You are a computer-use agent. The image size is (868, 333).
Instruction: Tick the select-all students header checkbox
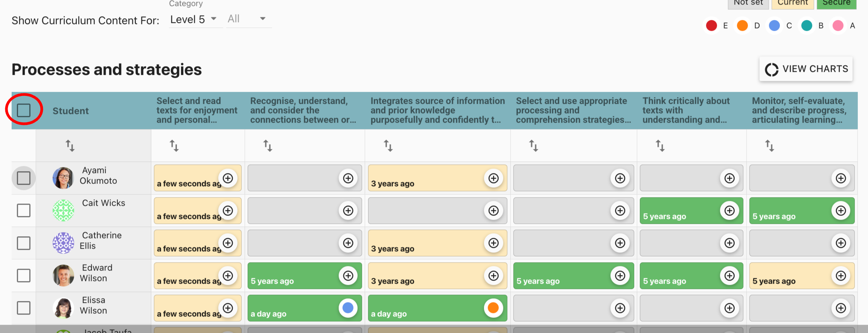[24, 110]
